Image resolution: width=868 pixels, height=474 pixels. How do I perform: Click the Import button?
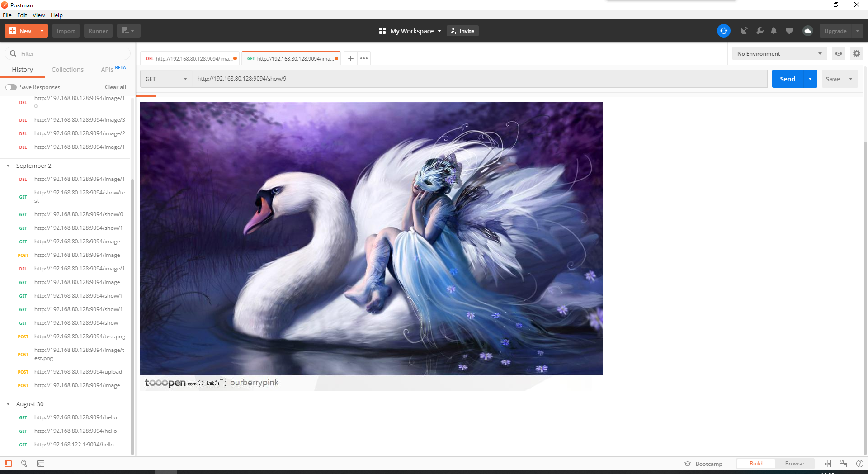pyautogui.click(x=66, y=31)
